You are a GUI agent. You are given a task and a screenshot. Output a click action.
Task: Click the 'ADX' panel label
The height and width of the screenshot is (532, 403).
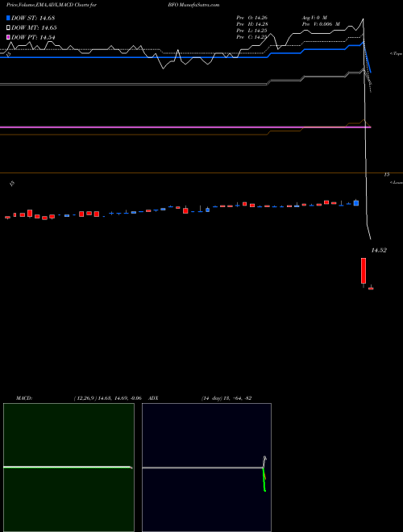pyautogui.click(x=154, y=398)
